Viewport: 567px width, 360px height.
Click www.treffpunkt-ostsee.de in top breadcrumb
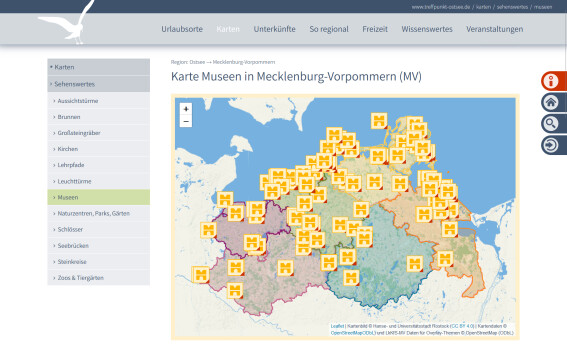441,7
